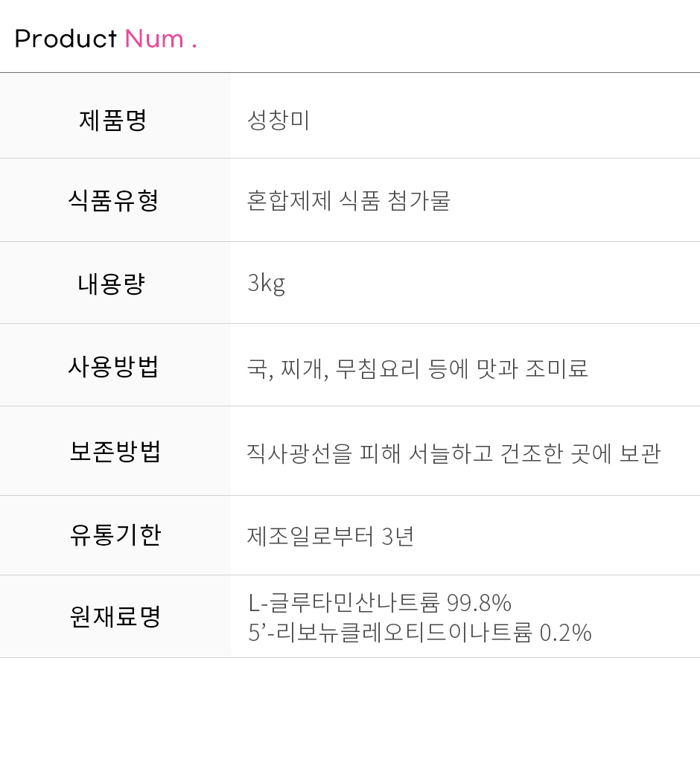700x760 pixels.
Task: Click the storage instruction starting with 직사광선을
Action: point(453,453)
